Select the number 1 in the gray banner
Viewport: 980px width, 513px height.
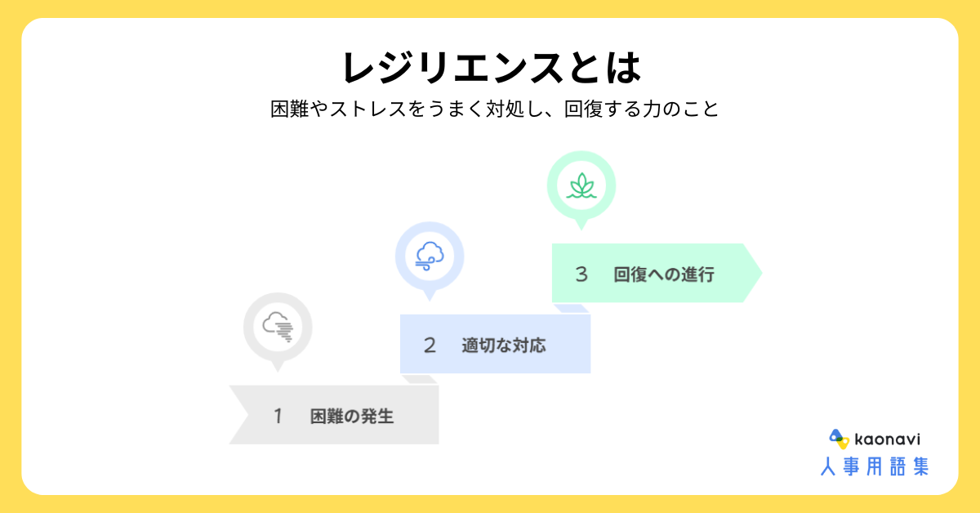tap(278, 416)
